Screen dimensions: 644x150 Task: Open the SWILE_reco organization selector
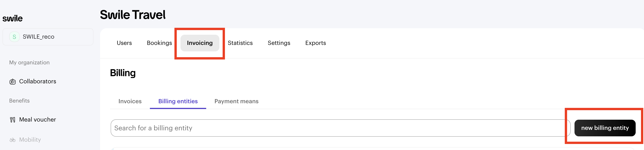48,37
